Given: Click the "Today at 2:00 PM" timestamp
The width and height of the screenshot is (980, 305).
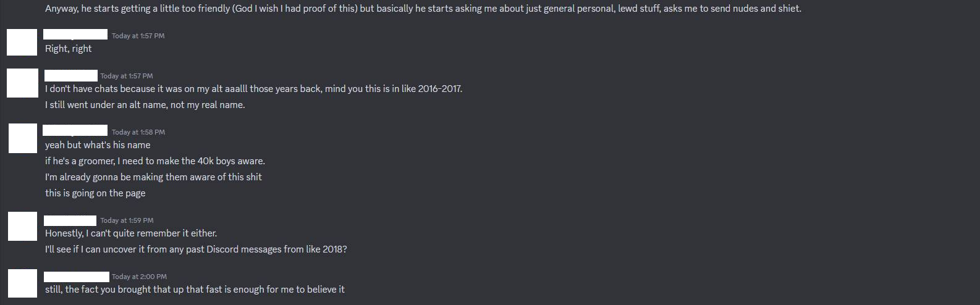Looking at the screenshot, I should (x=139, y=277).
